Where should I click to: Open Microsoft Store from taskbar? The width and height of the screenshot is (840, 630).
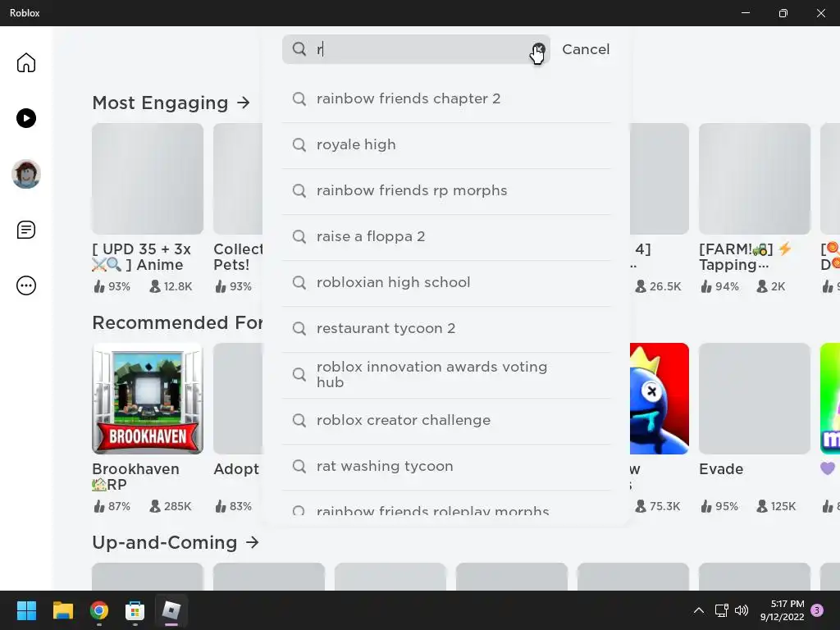135,610
